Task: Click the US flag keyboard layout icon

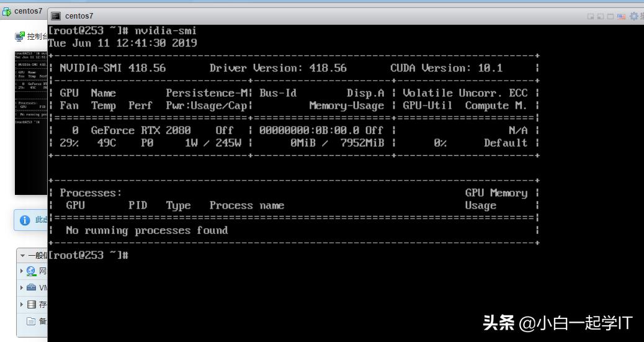Action: pos(622,16)
